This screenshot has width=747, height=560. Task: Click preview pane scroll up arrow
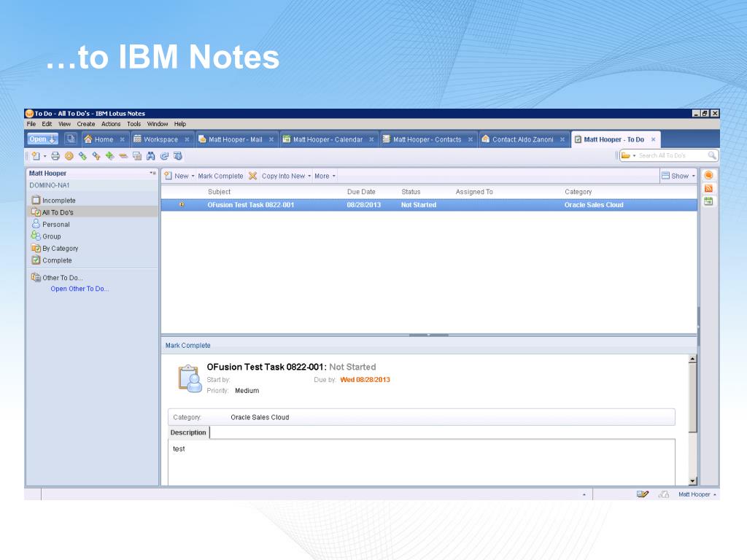point(693,359)
